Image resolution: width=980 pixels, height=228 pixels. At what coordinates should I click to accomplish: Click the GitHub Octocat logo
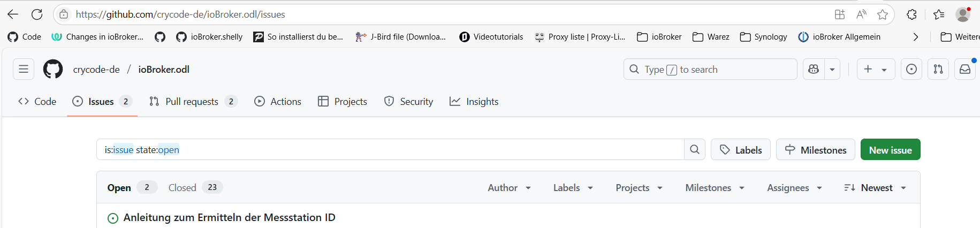point(53,69)
